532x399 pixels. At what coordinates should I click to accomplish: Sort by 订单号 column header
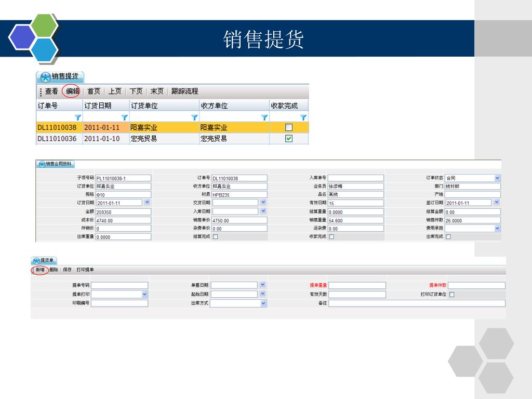(x=59, y=105)
